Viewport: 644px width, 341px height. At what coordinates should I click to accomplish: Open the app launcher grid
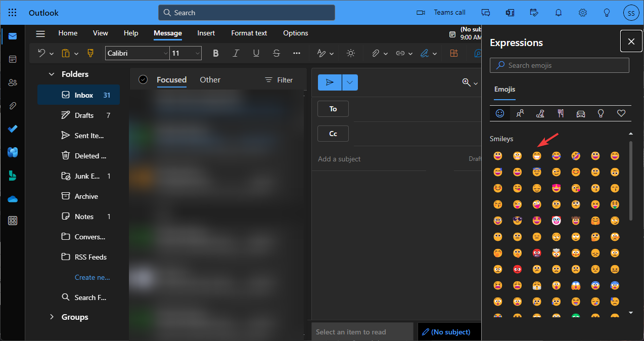[13, 13]
